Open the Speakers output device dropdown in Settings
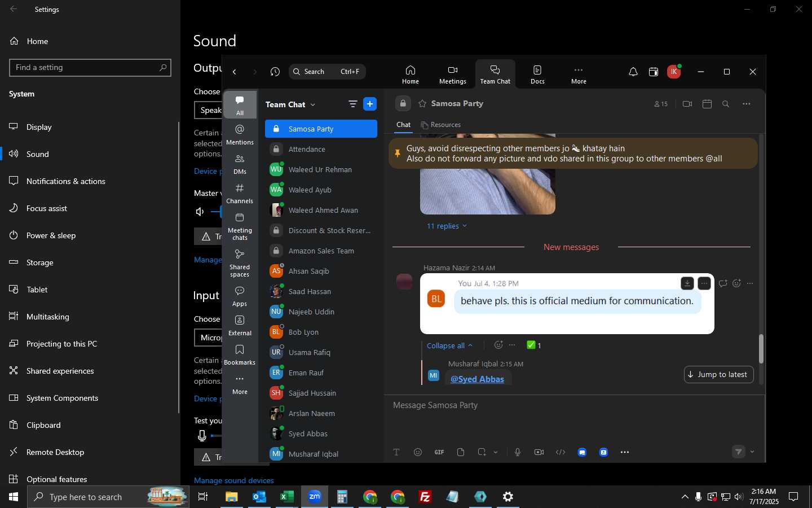The image size is (812, 508). pos(208,110)
